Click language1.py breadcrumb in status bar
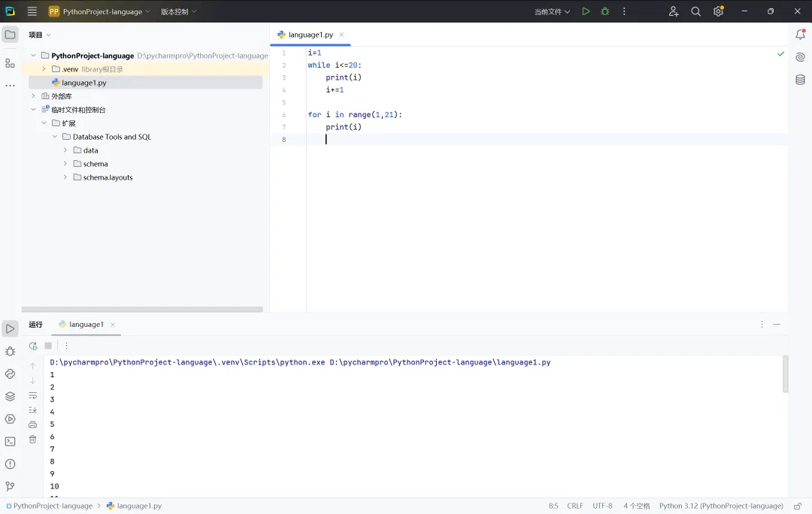The image size is (812, 514). [134, 506]
